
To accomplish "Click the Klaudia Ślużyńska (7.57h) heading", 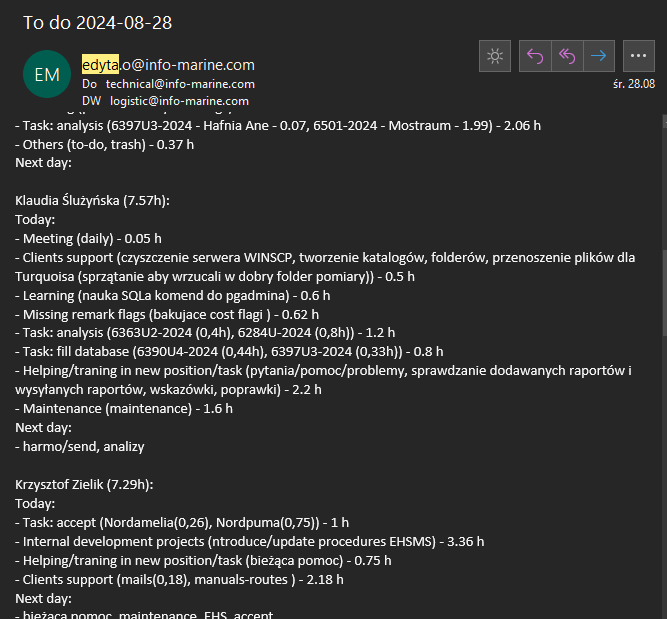I will tap(92, 201).
